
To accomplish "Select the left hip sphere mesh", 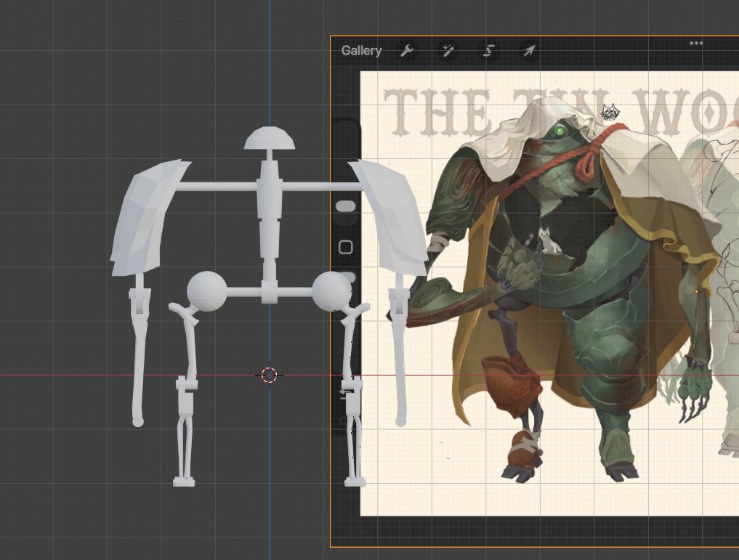I will [206, 291].
